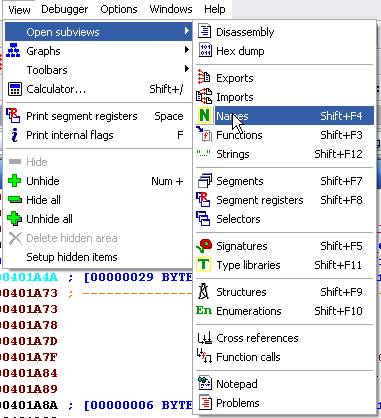Click the Imports icon
The image size is (381, 418).
tap(204, 96)
